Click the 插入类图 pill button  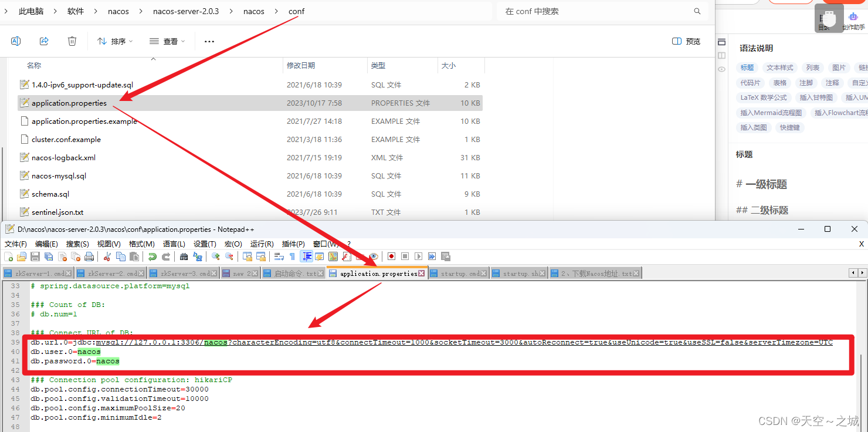pyautogui.click(x=753, y=127)
